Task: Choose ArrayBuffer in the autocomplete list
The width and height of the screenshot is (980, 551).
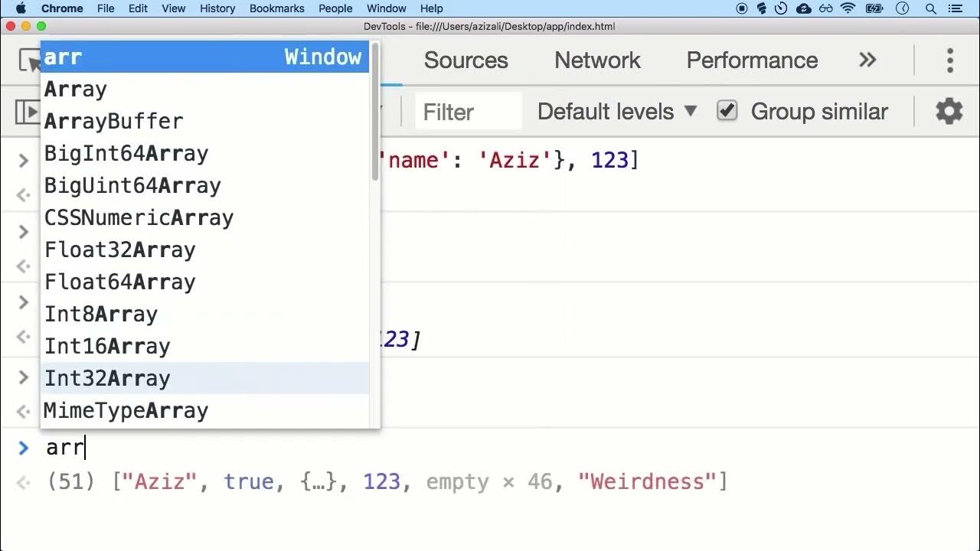Action: point(114,122)
